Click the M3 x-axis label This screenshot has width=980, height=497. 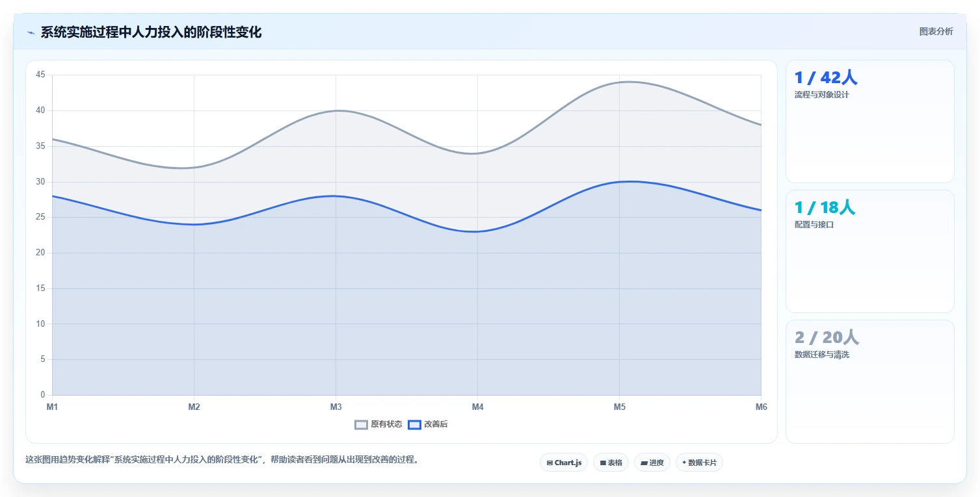(x=336, y=407)
